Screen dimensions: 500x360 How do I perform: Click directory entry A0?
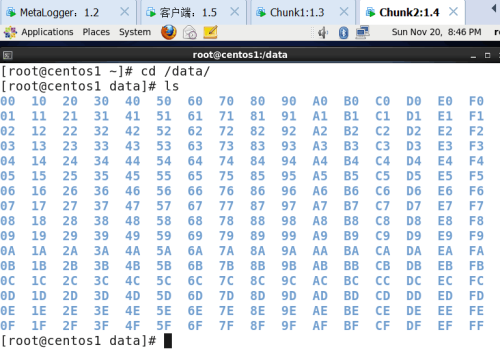tap(320, 101)
